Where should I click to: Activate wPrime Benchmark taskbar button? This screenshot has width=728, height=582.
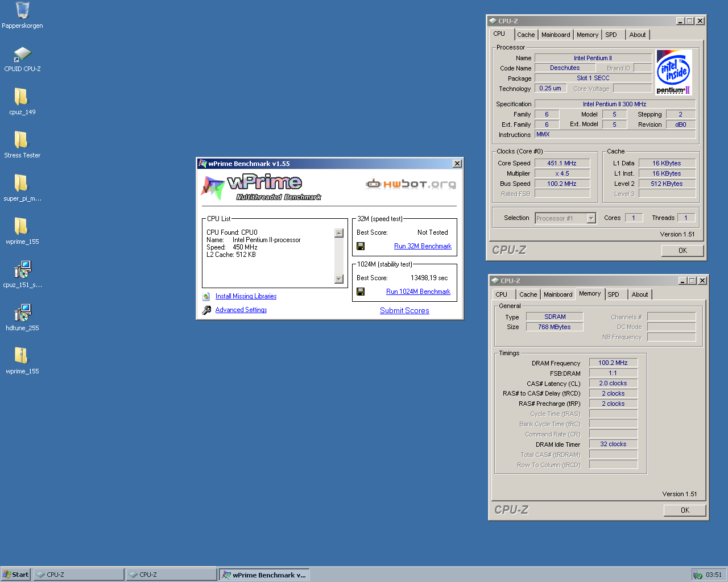pos(264,575)
